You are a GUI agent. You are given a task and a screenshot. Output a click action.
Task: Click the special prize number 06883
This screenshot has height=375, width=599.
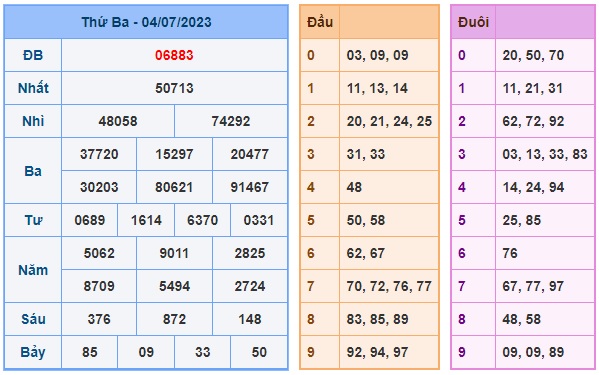(x=174, y=55)
